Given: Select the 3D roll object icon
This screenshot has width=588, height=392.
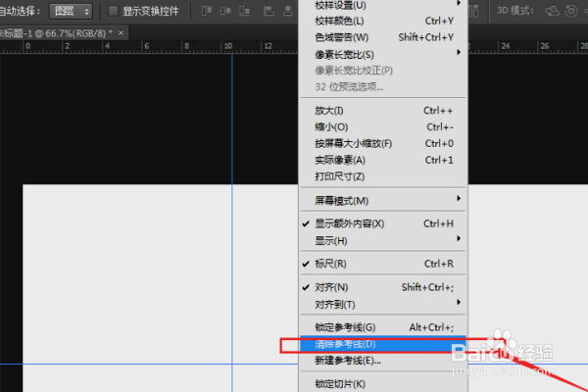Looking at the screenshot, I should coord(571,11).
